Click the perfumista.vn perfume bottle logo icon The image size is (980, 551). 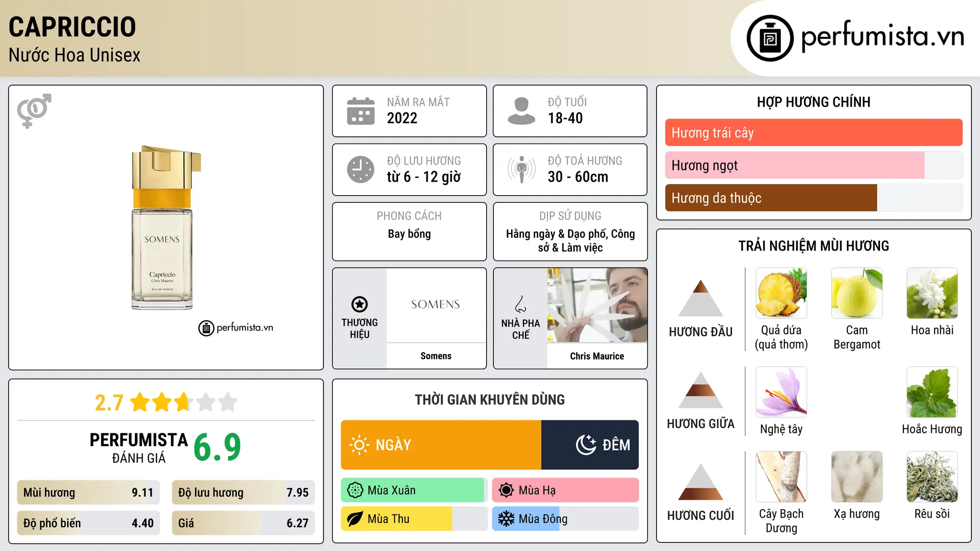770,38
